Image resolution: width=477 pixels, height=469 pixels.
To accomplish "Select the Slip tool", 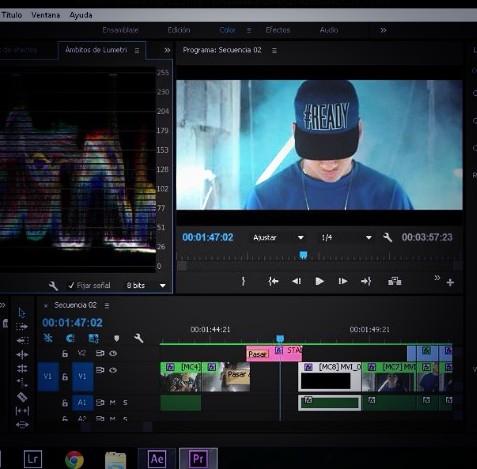I will coord(22,411).
